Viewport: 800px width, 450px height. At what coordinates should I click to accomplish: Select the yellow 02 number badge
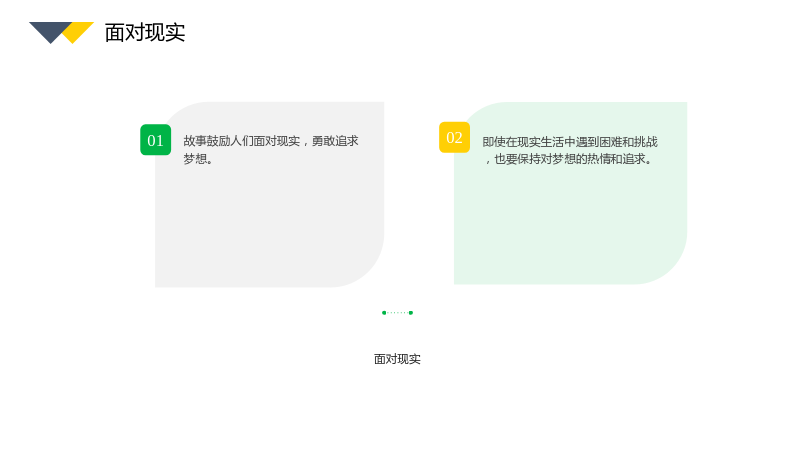pyautogui.click(x=454, y=137)
